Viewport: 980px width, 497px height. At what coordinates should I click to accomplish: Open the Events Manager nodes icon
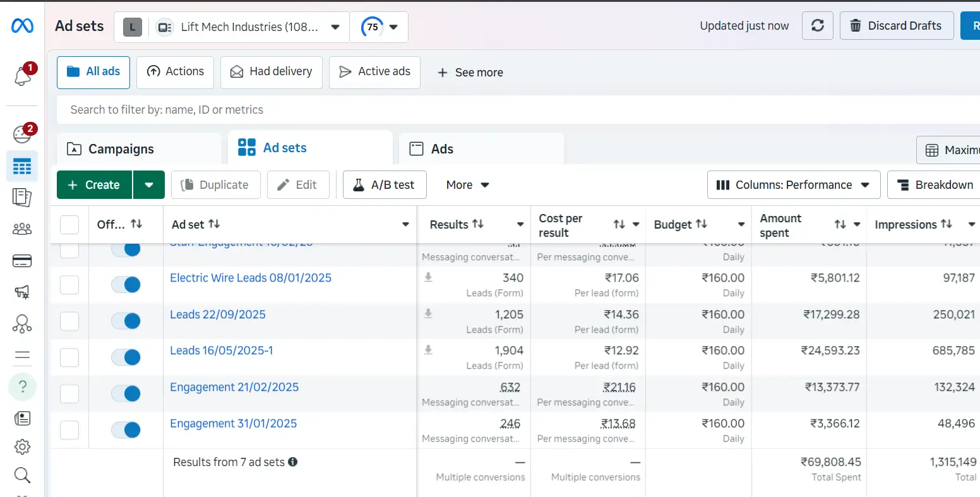tap(22, 323)
